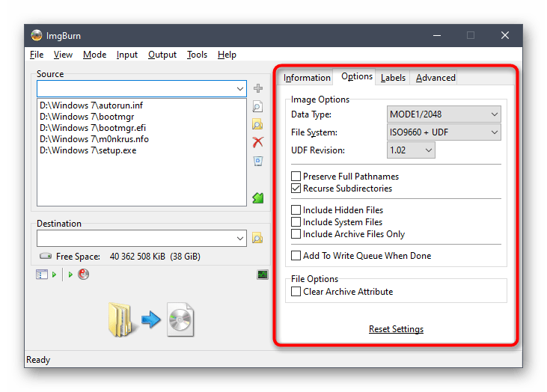Browse for destination file icon
547x392 pixels.
257,238
